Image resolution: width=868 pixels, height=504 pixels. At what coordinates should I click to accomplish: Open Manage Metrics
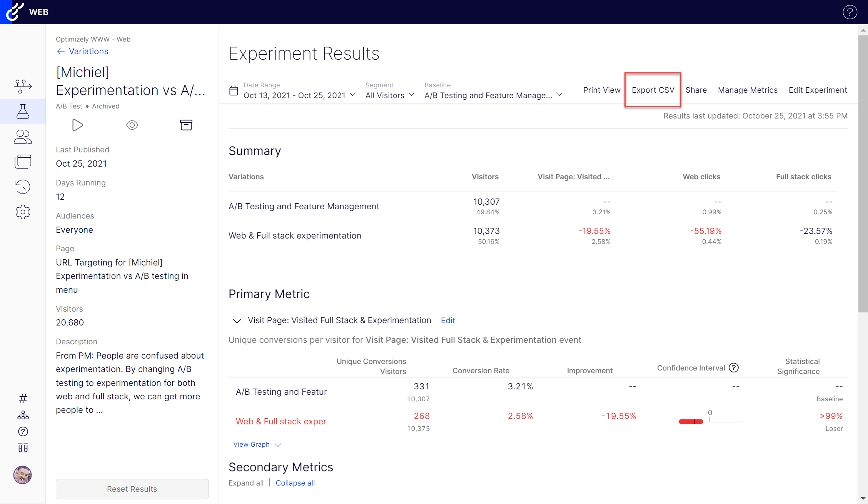tap(748, 90)
